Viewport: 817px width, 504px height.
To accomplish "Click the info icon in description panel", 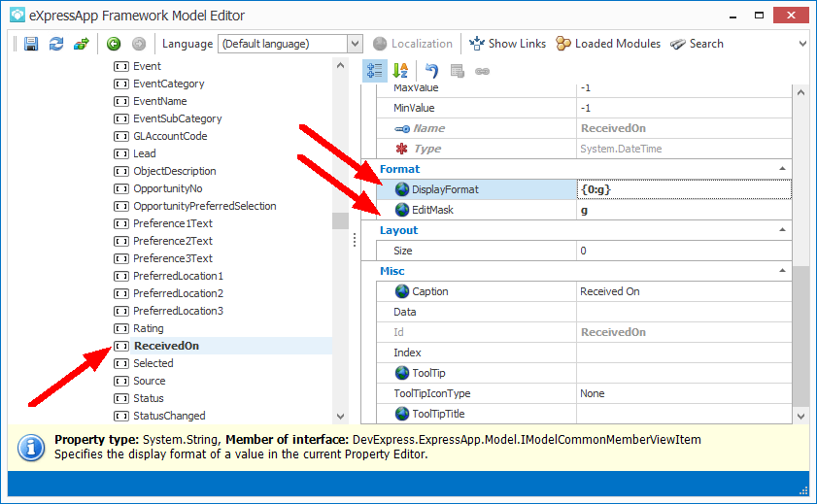I will coord(31,448).
